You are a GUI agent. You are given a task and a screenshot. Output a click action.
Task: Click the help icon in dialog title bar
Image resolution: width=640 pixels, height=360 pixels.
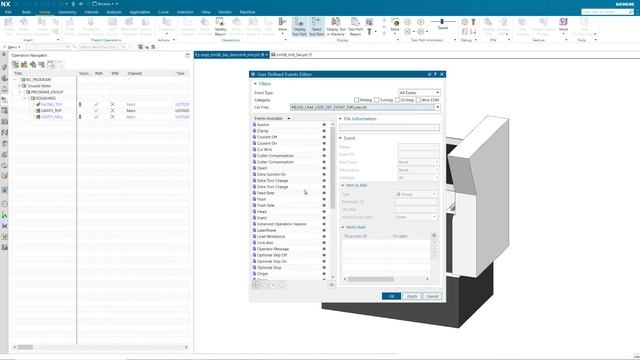coord(436,74)
